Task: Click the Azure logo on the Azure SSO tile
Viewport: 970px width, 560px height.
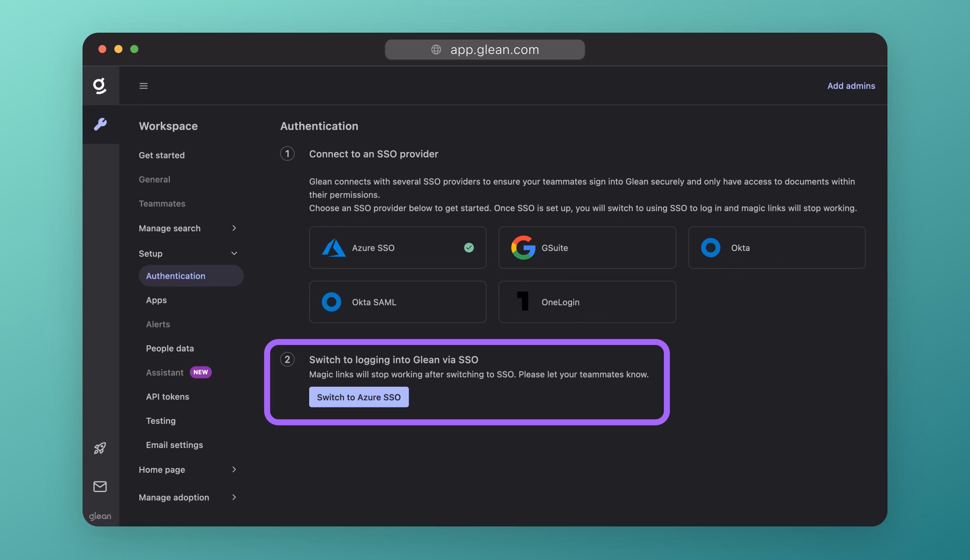Action: pos(333,248)
